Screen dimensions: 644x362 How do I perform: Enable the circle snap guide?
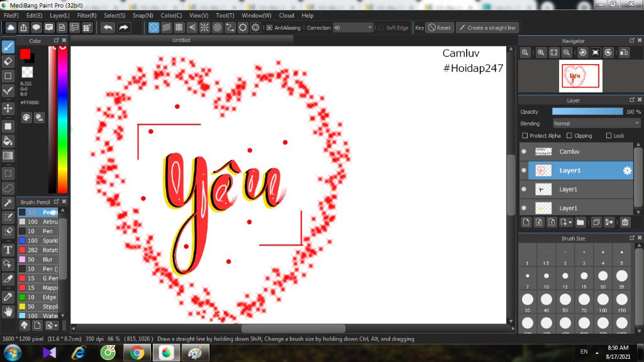click(217, 28)
